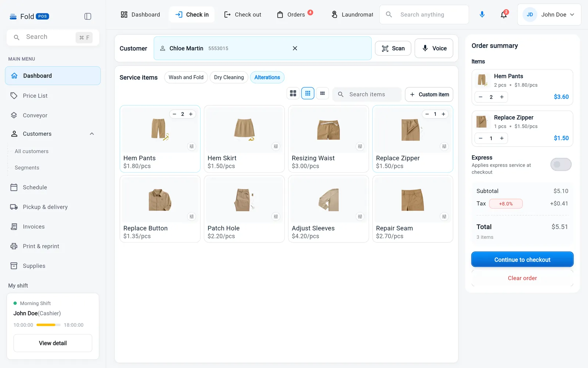Open options icon on Patch Hole card
Viewport: 588px width, 368px height.
coord(276,216)
